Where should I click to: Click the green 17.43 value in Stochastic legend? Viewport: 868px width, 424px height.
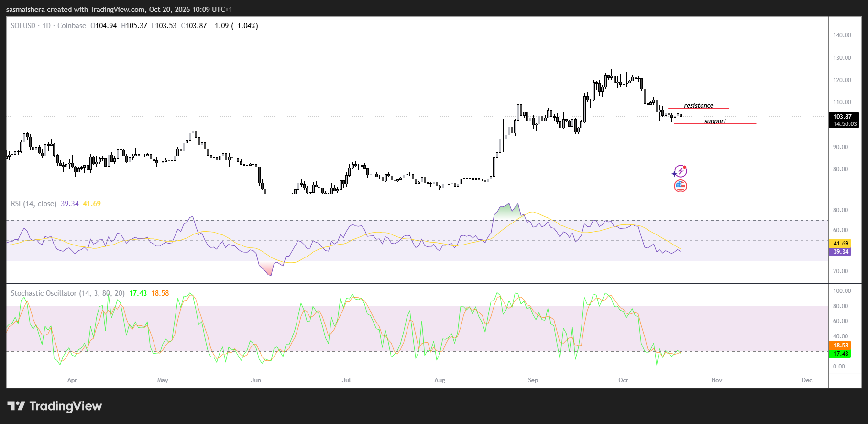[x=138, y=293]
